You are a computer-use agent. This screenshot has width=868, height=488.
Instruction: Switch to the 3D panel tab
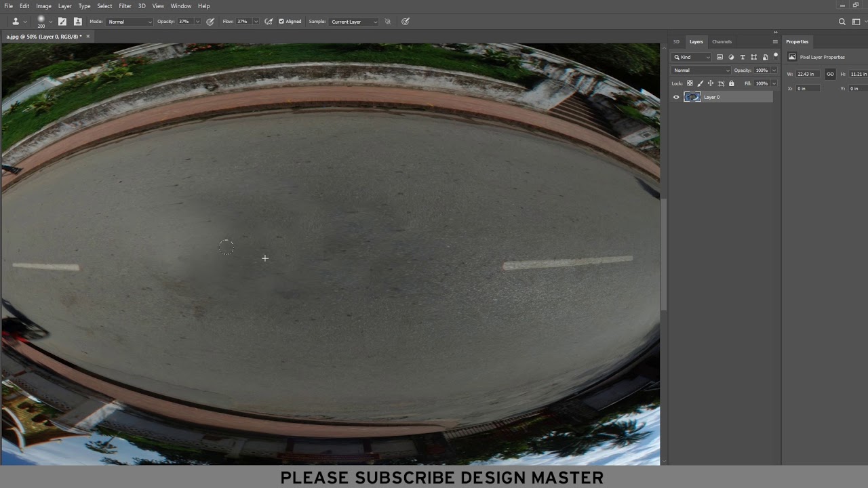676,42
